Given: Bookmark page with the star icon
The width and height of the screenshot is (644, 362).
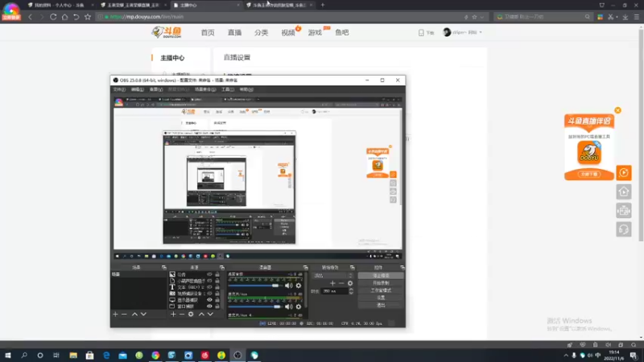Looking at the screenshot, I should click(x=88, y=17).
